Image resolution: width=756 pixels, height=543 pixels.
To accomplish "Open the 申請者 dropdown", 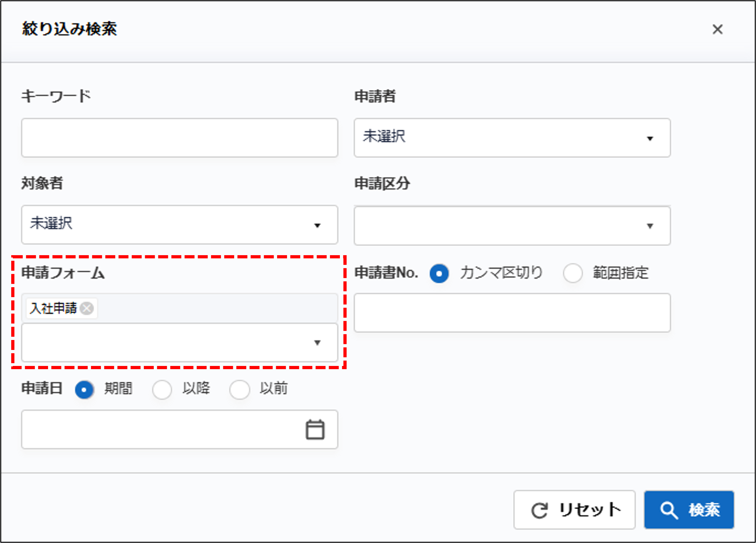I will pos(512,138).
